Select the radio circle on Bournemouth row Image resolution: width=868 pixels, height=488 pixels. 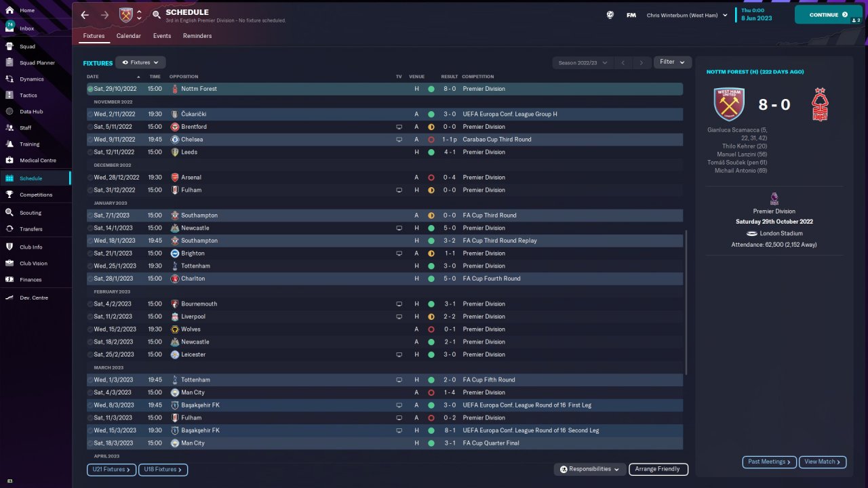90,304
